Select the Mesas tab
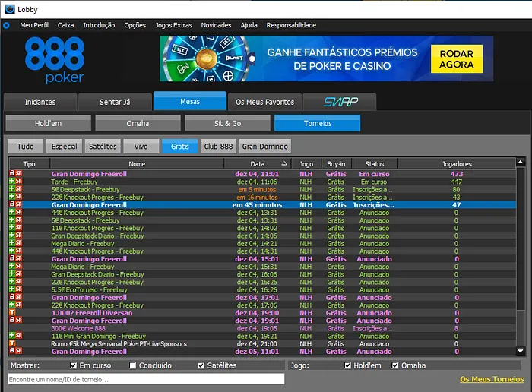Screen dimensions: 532x392 click(190, 101)
